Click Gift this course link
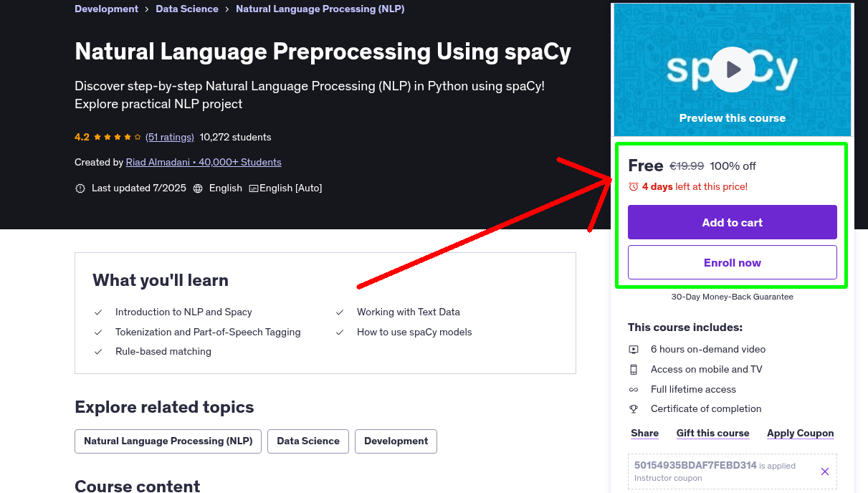 (712, 434)
